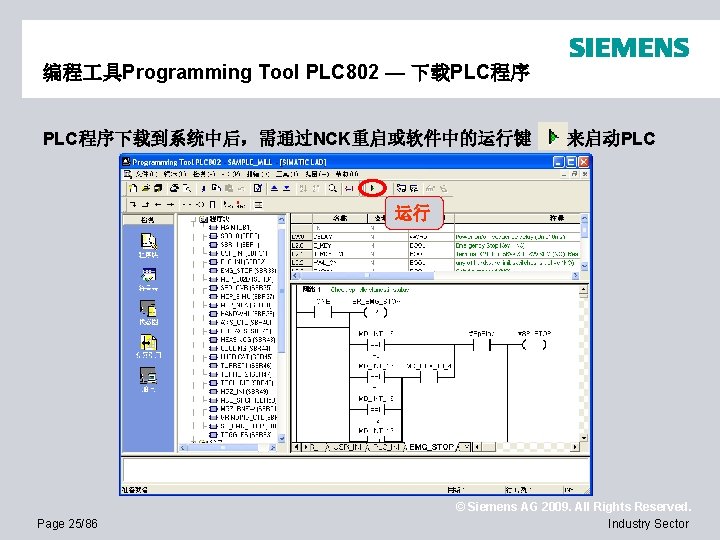Viewport: 720px width, 540px height.
Task: Select HANDWHL subroutine in project tree
Action: pos(247,314)
